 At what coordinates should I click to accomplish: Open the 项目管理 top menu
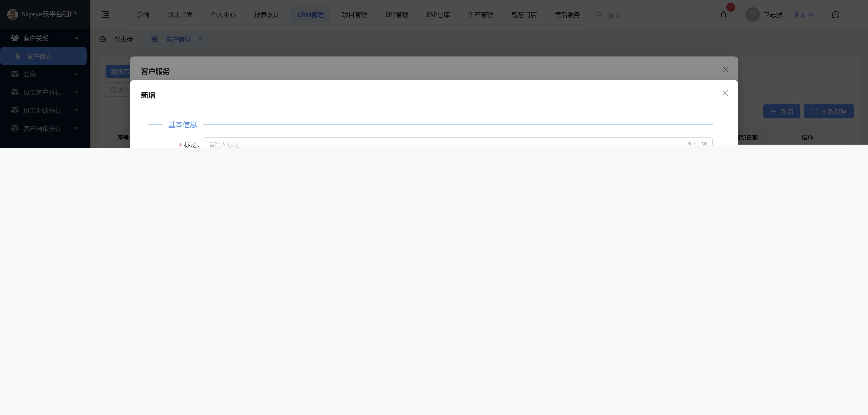coord(354,15)
